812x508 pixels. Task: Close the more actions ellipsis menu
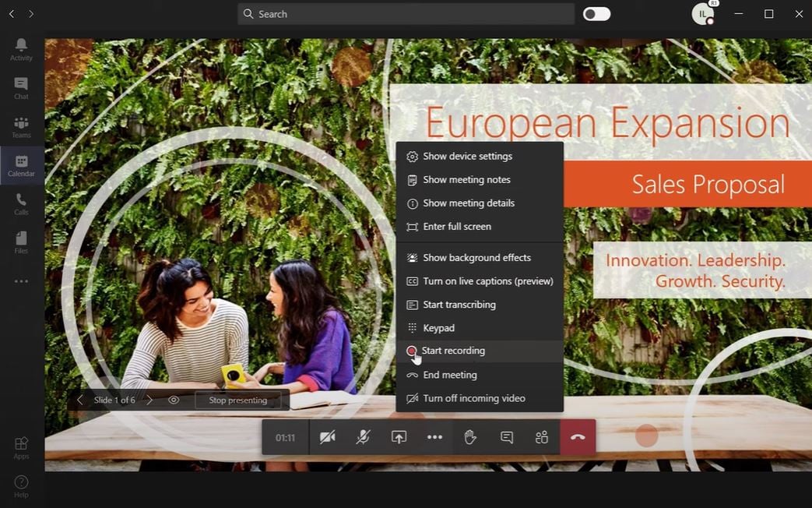[434, 438]
